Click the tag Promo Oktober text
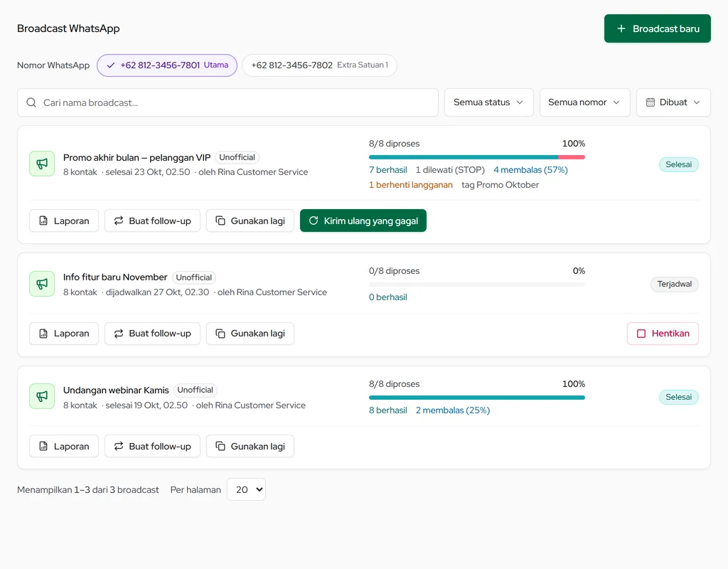This screenshot has width=728, height=569. click(500, 185)
